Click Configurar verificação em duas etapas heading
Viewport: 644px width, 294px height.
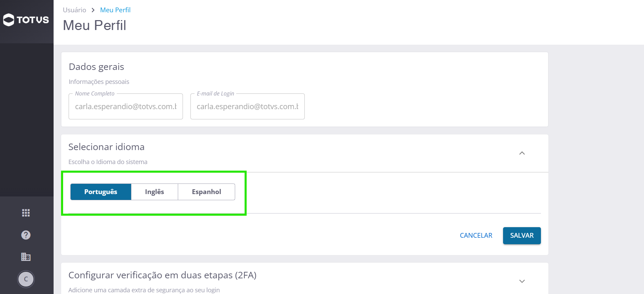pyautogui.click(x=162, y=275)
